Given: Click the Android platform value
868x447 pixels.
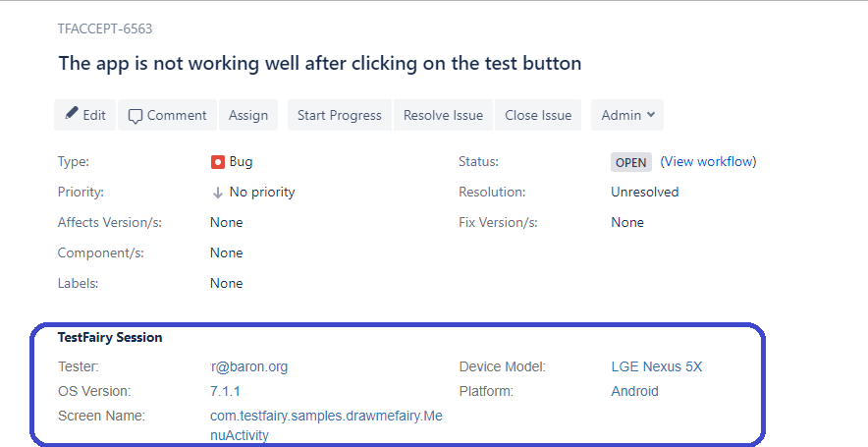Looking at the screenshot, I should point(634,391).
